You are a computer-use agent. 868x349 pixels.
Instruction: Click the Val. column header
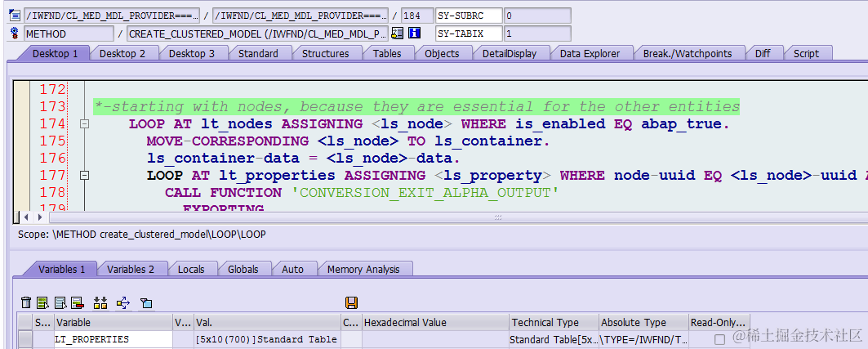click(267, 322)
